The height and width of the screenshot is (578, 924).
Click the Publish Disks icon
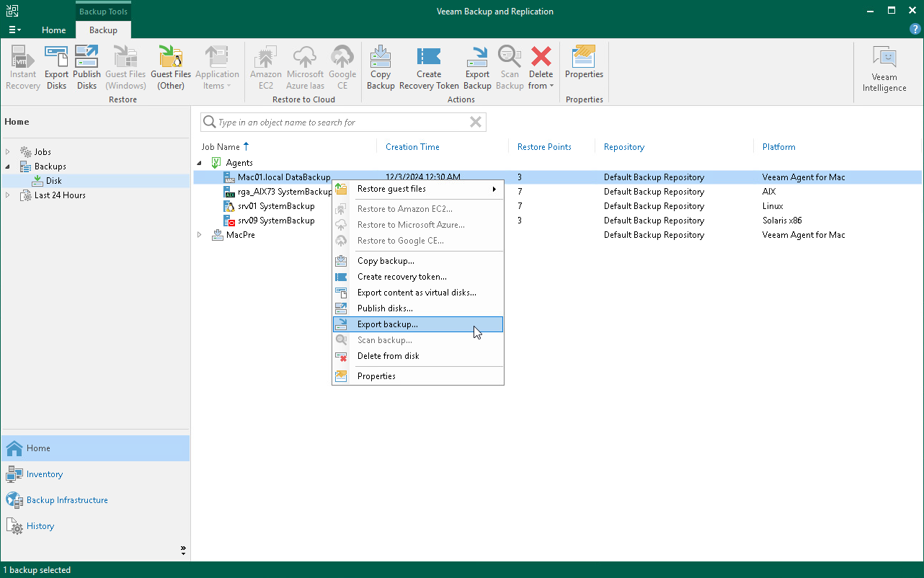[86, 66]
